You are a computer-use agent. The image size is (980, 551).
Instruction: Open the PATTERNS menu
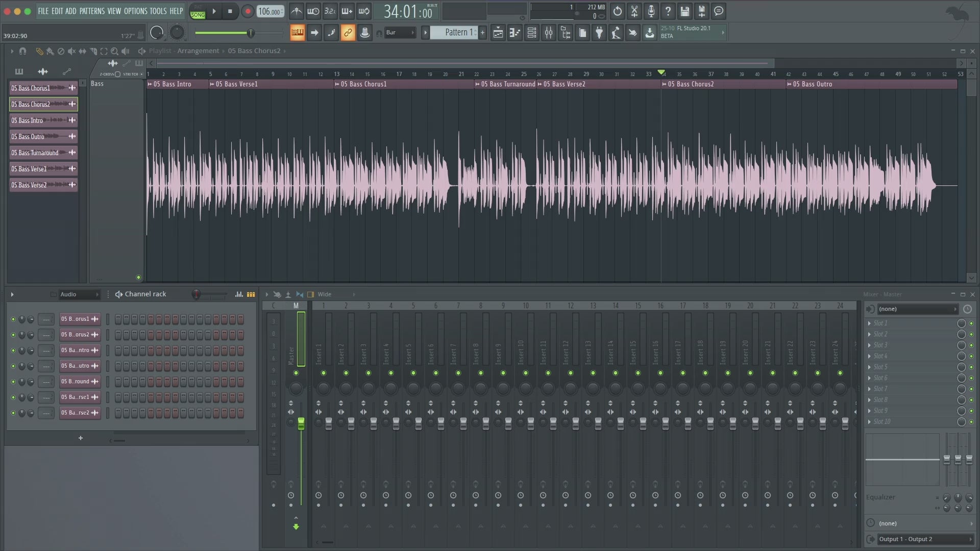point(92,11)
